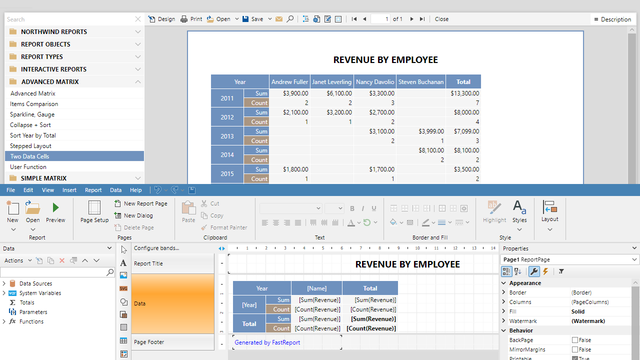Move item up in Data panel
640x360 pixels.
pos(85,260)
